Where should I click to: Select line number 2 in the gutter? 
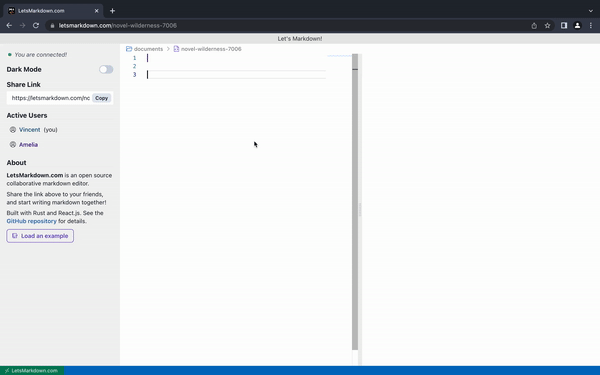(x=135, y=66)
